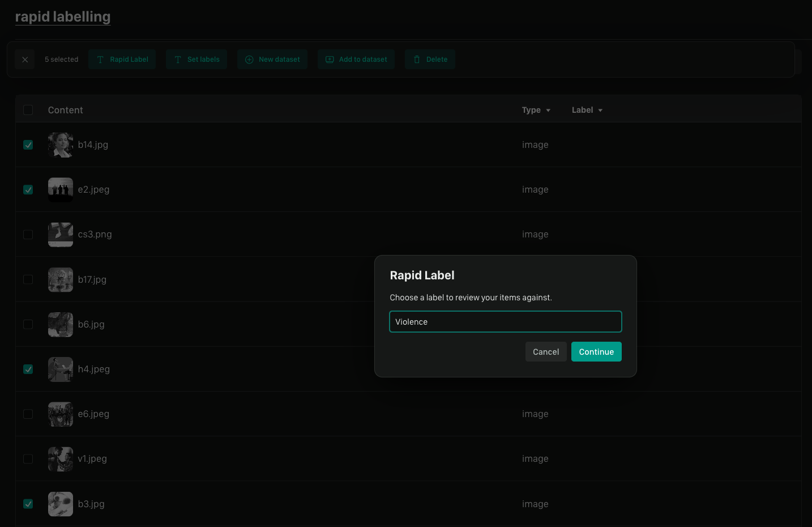Click the Violence label input field
The height and width of the screenshot is (527, 812).
pyautogui.click(x=506, y=322)
